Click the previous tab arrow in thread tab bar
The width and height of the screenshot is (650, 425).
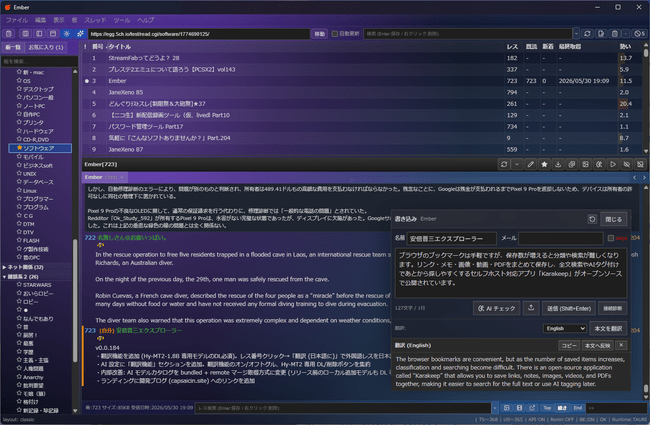pyautogui.click(x=634, y=177)
